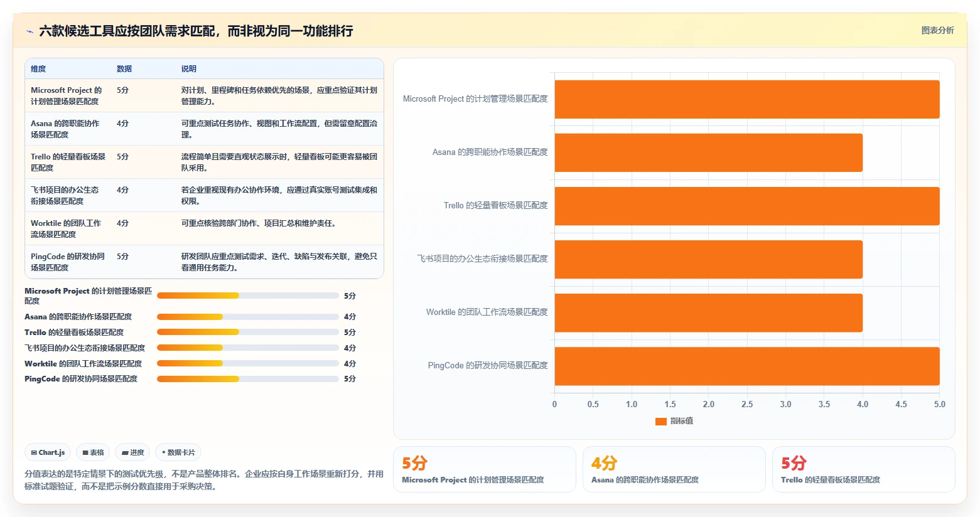
Task: Click the description starting 对计划、里程碑
Action: click(x=279, y=96)
